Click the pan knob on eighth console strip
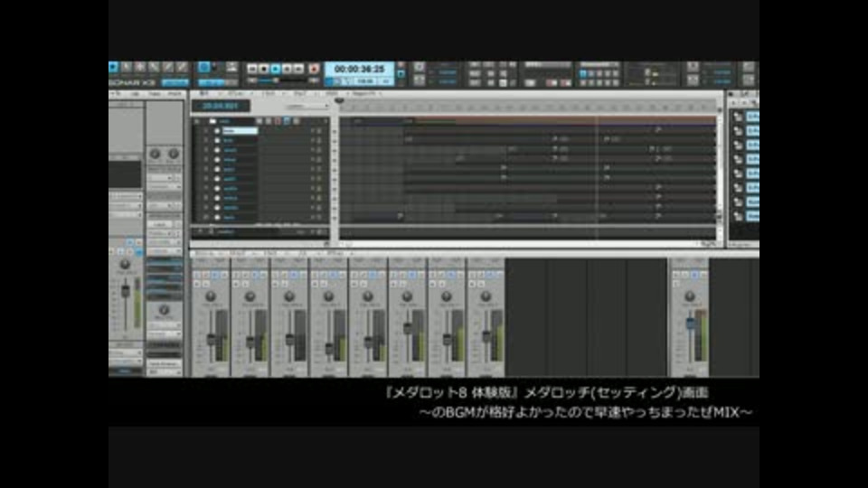This screenshot has width=868, height=488. 486,297
